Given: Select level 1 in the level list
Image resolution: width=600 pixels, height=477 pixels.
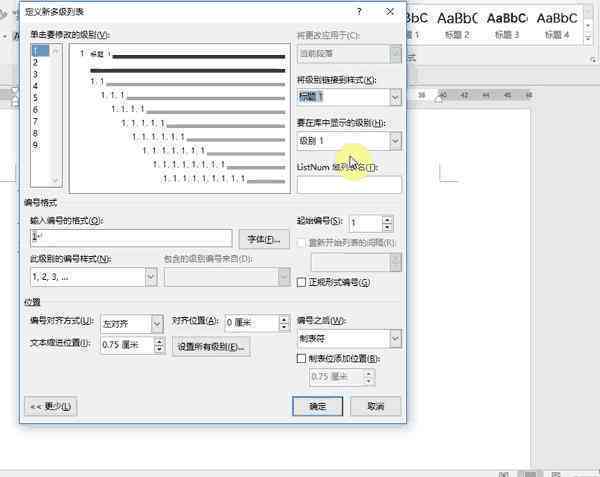Looking at the screenshot, I should tap(40, 50).
